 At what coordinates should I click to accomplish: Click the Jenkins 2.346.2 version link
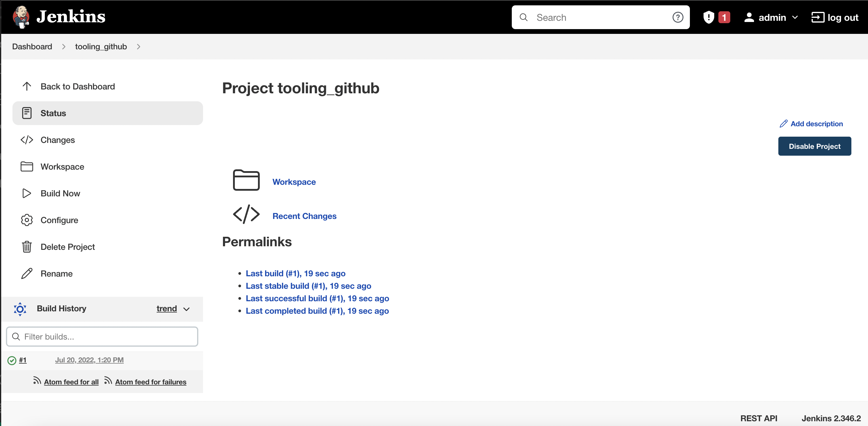pyautogui.click(x=831, y=418)
